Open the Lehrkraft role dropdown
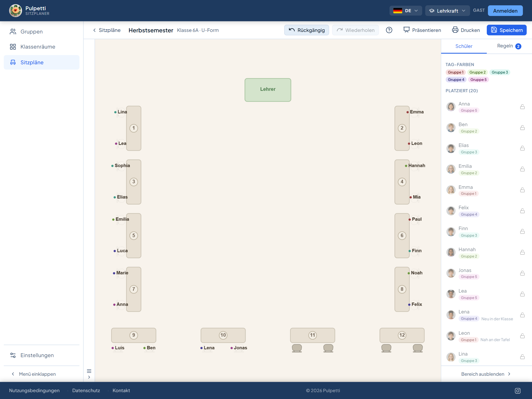The image size is (532, 399). pos(447,11)
